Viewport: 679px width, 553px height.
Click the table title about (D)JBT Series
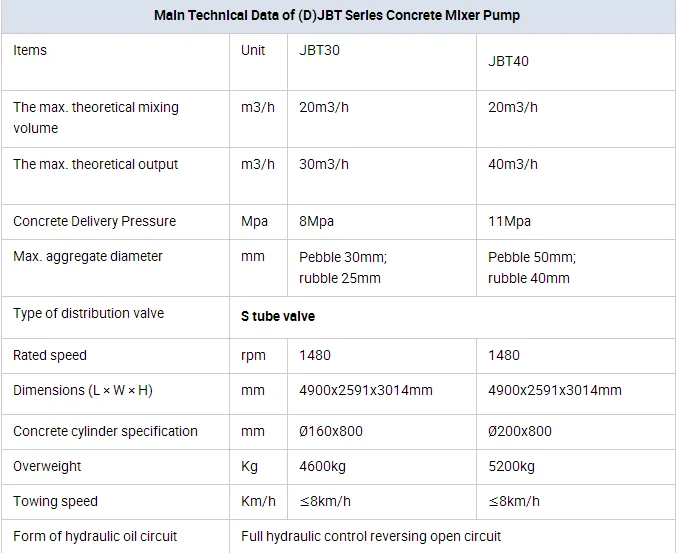click(x=337, y=16)
